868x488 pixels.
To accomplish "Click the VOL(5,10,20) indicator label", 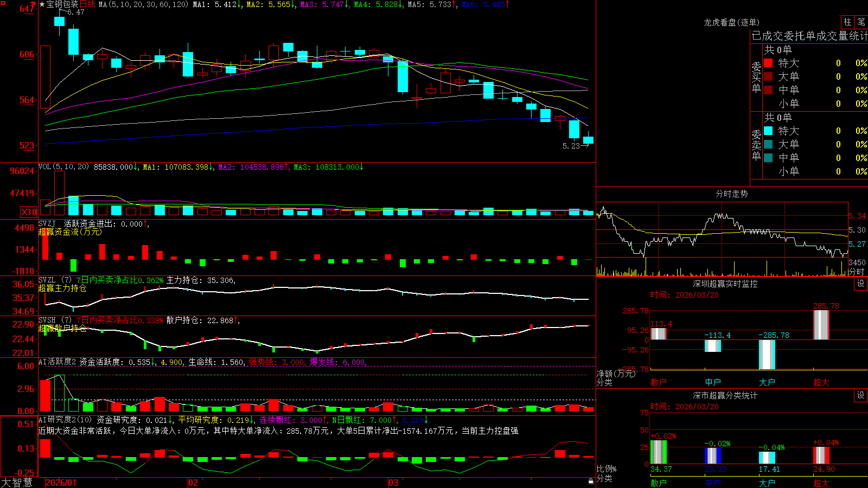I will click(x=63, y=167).
